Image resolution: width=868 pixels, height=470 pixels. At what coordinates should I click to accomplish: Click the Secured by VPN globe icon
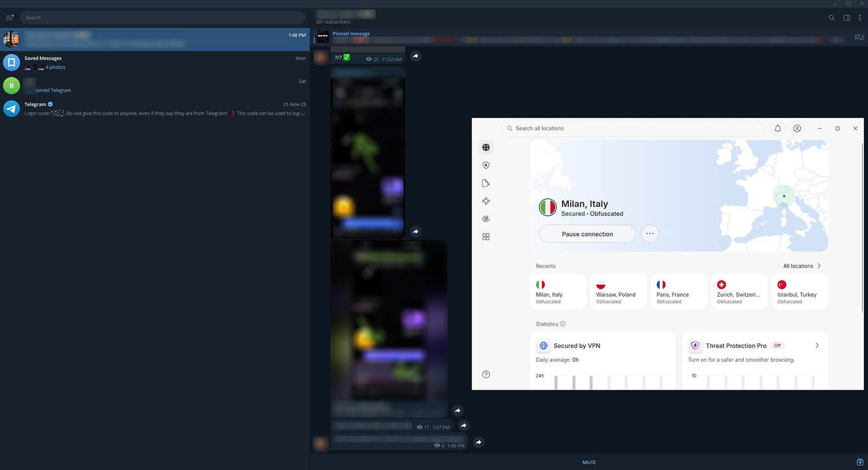[543, 346]
